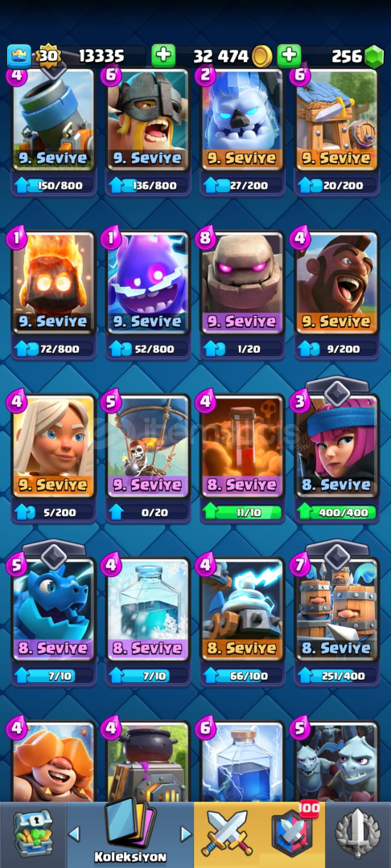Image resolution: width=391 pixels, height=868 pixels.
Task: Select the Zappies card at 66/100
Action: point(242,610)
